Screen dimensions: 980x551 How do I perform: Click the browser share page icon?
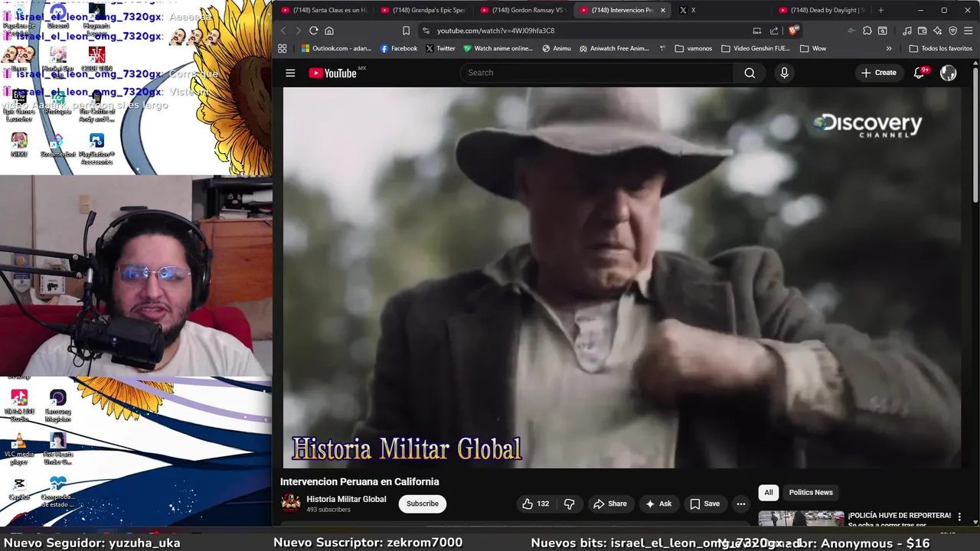coord(774,31)
